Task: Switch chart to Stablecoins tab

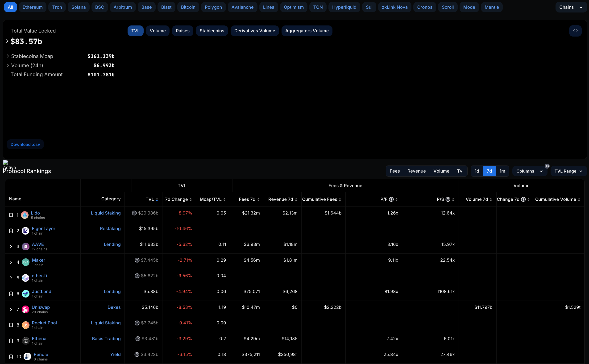Action: click(x=212, y=31)
